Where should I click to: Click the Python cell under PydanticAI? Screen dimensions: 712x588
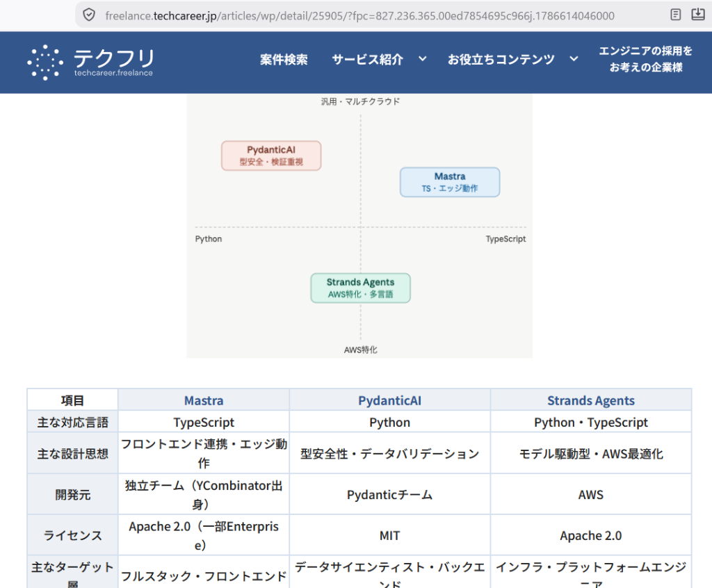pyautogui.click(x=389, y=422)
